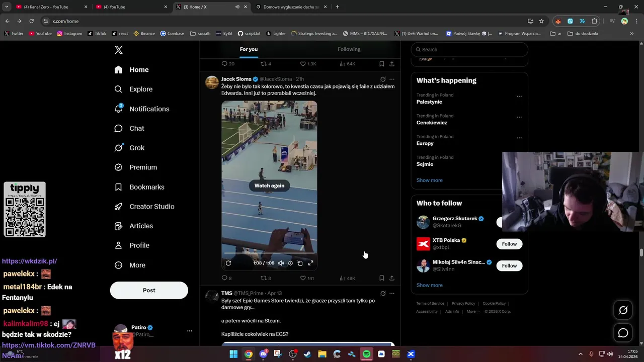Open Privacy Policy link
The height and width of the screenshot is (362, 644).
[x=463, y=304]
